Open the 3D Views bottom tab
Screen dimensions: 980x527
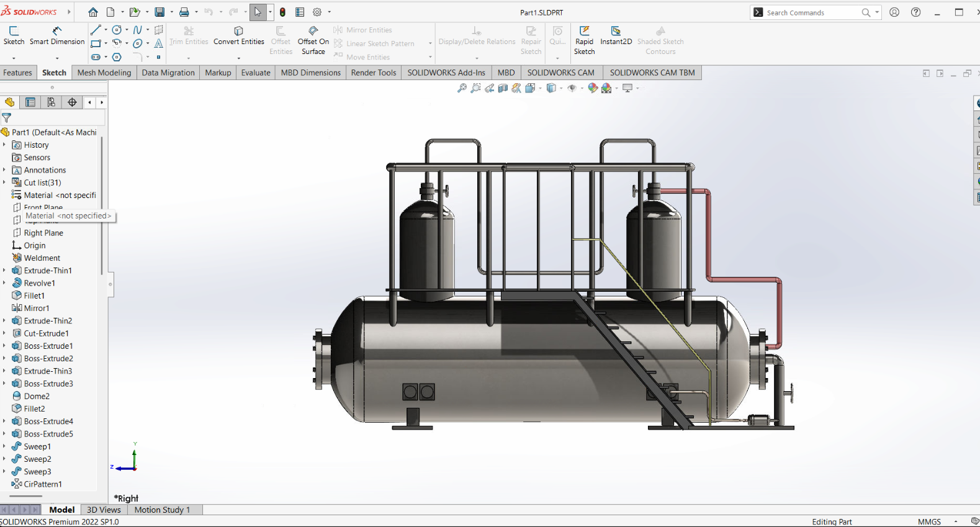pos(104,510)
